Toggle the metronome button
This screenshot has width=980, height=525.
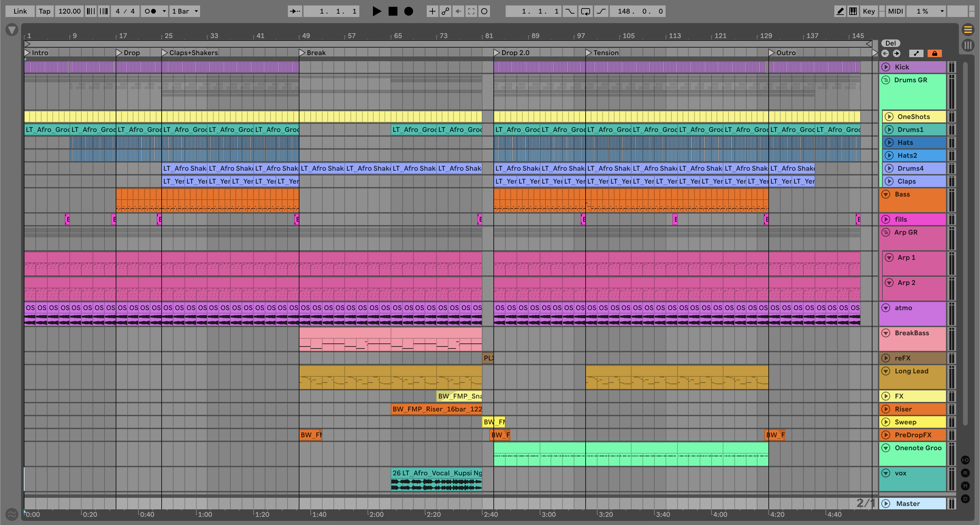pos(151,11)
